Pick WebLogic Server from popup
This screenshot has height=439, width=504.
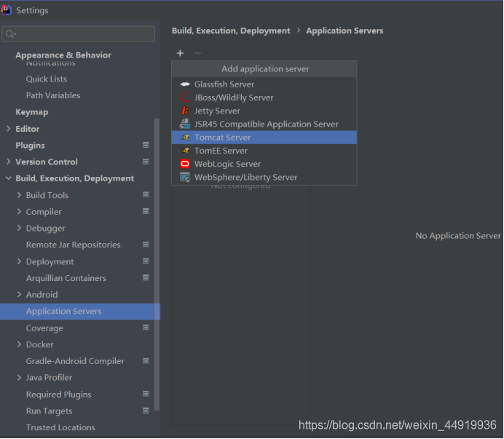point(264,164)
